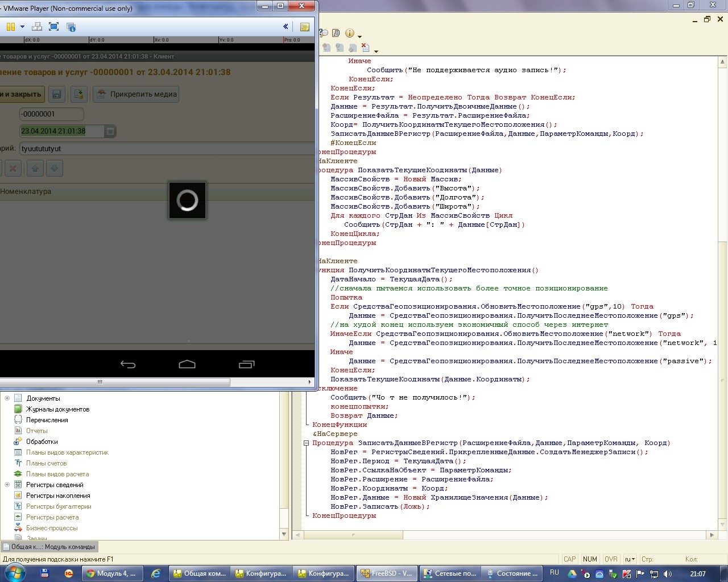
Task: Expand the Документы tree node
Action: 7,398
